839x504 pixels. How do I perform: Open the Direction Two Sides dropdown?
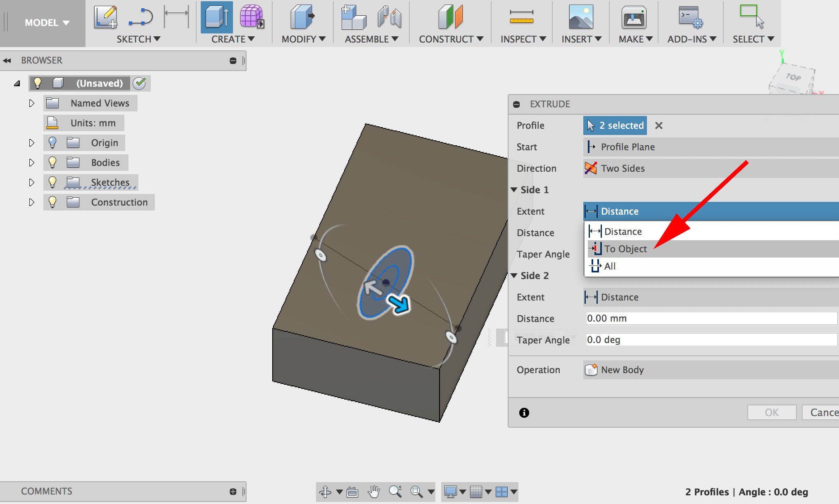coord(711,168)
